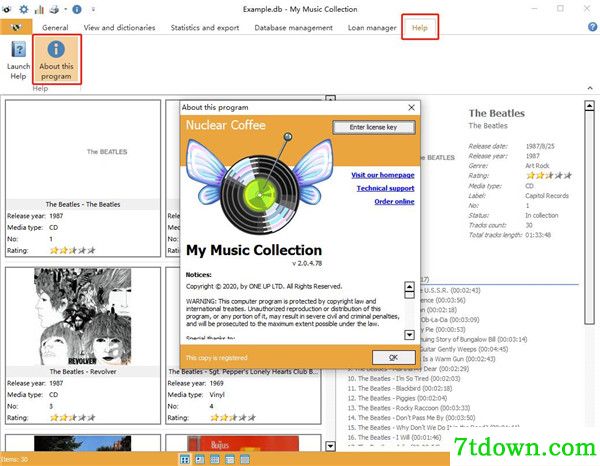600x466 pixels.
Task: Switch to the fourth view mode icon in the status bar
Action: point(230,459)
